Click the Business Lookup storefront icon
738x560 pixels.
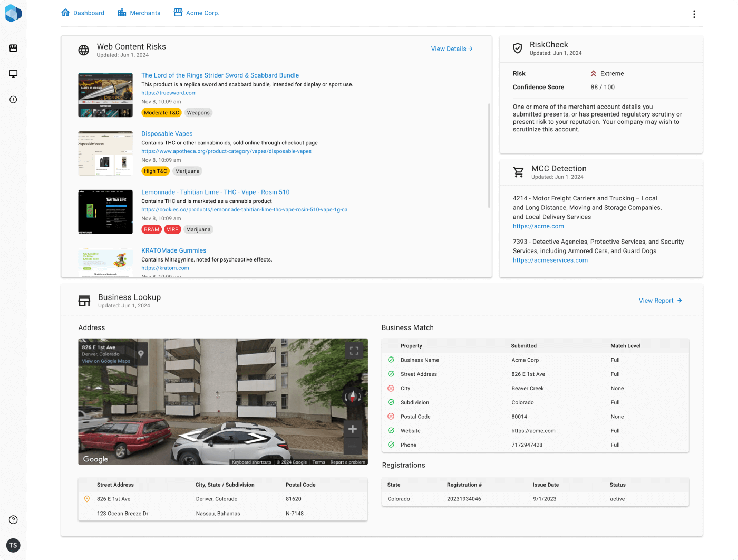84,300
